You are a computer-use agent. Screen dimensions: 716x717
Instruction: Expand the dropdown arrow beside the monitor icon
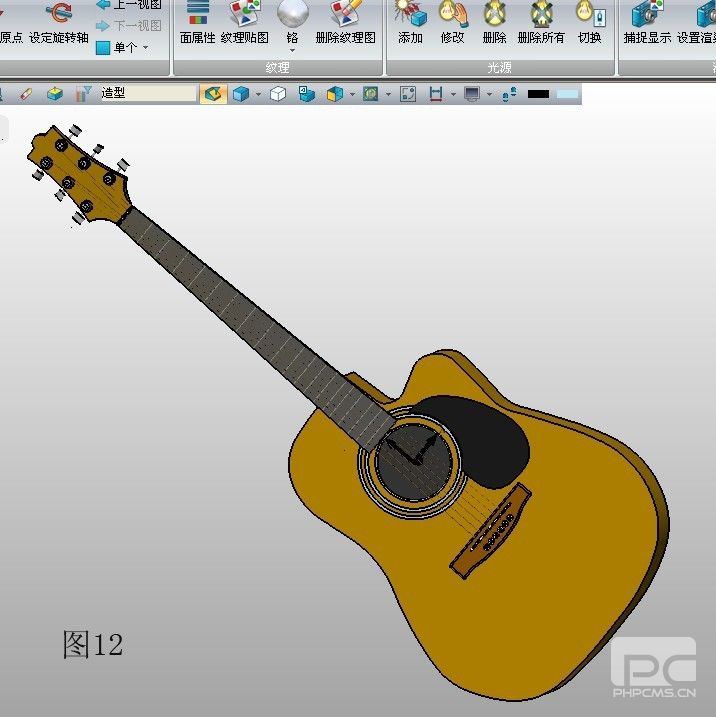[488, 94]
